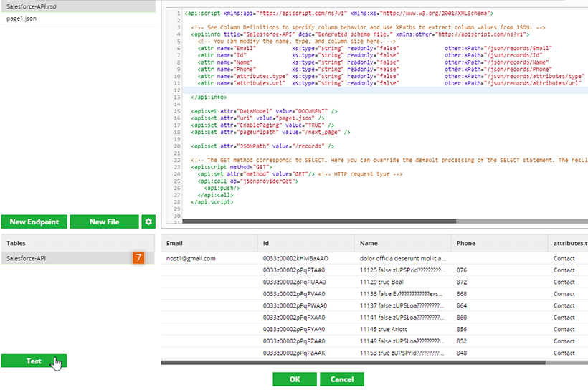Click the 0033z00002pPqPUAA0 Id cell
The width and height of the screenshot is (588, 390).
coord(306,282)
